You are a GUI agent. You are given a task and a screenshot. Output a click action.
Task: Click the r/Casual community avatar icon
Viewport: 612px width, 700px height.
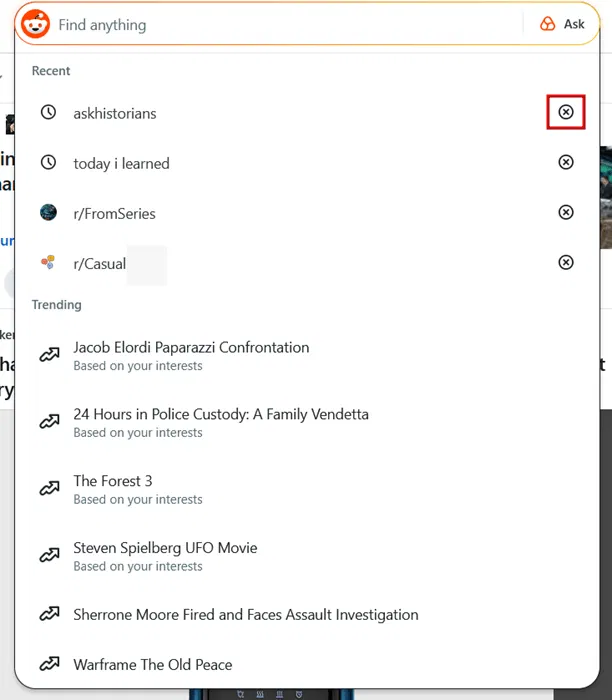click(48, 263)
